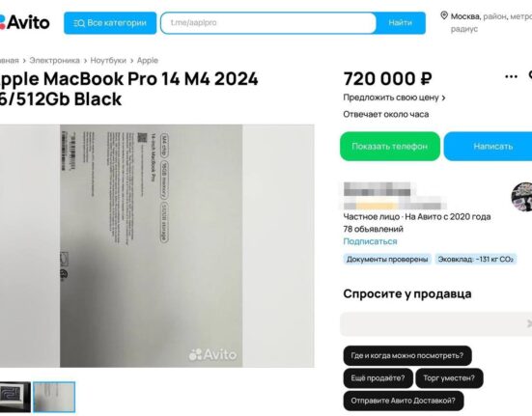This screenshot has height=416, width=532.
Task: Click the categories list icon in Все категории
Action: [x=79, y=23]
